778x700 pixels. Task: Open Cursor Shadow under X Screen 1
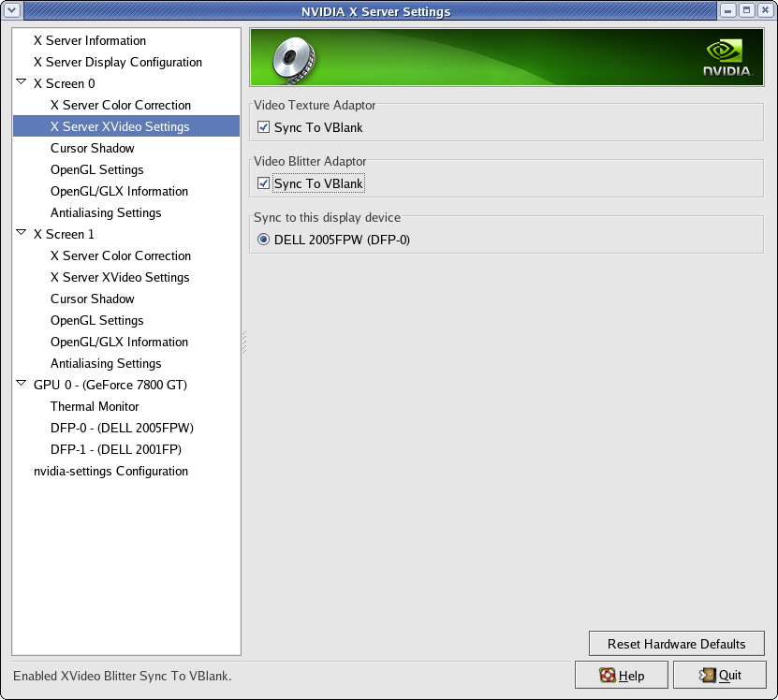pyautogui.click(x=93, y=299)
